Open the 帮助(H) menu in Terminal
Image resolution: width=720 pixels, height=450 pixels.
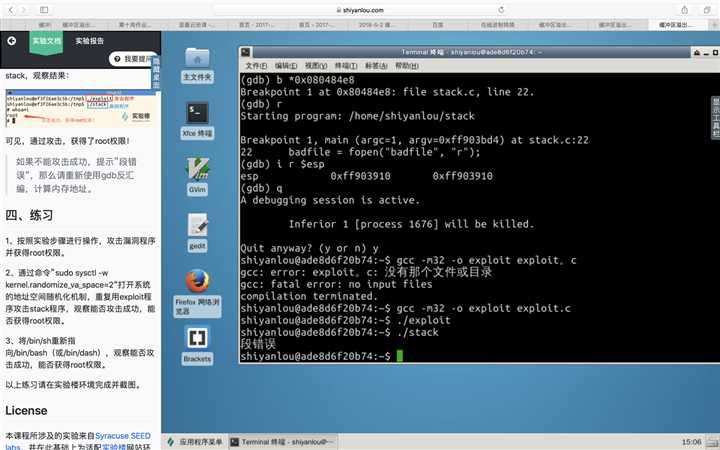[x=407, y=66]
